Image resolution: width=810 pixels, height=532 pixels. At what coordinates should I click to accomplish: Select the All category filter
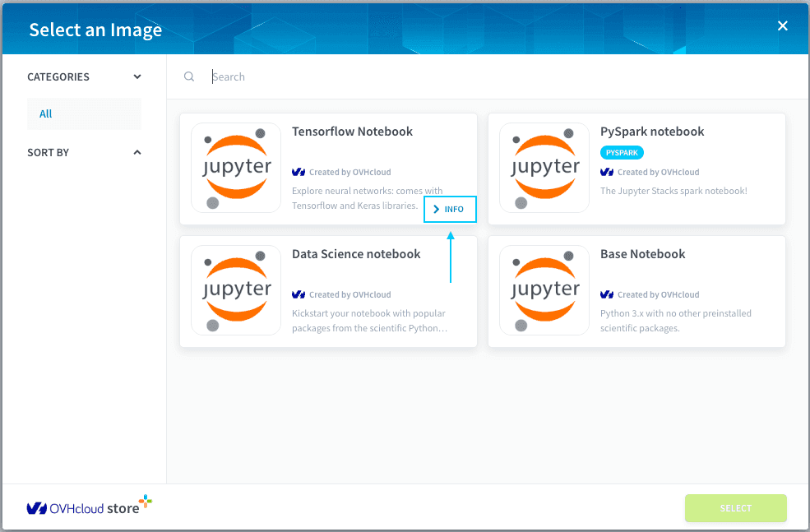pyautogui.click(x=84, y=113)
